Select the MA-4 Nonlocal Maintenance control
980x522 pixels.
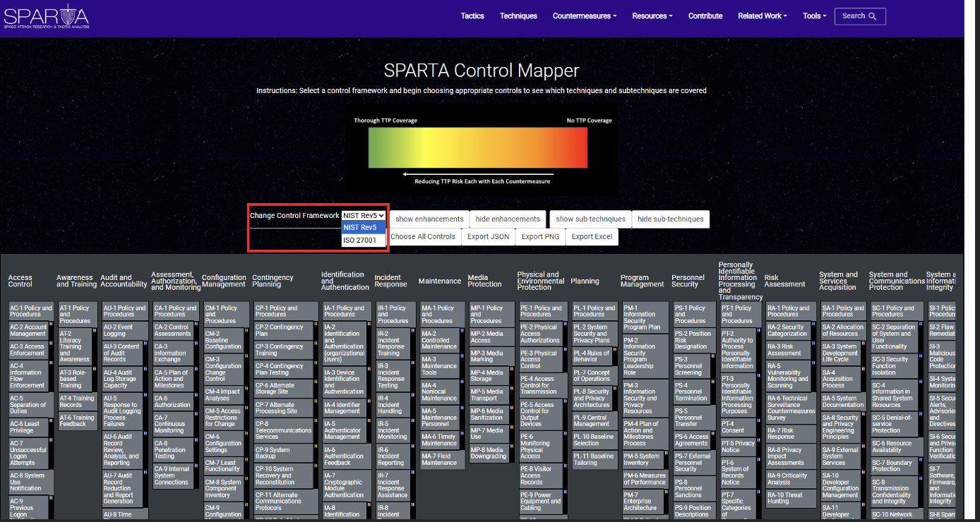pos(439,391)
